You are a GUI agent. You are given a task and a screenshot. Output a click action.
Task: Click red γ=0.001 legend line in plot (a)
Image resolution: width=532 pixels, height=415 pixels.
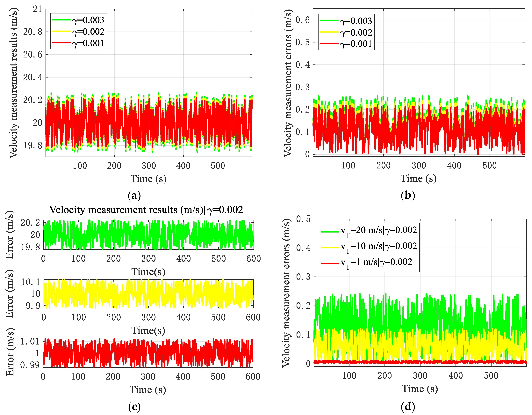pos(61,43)
